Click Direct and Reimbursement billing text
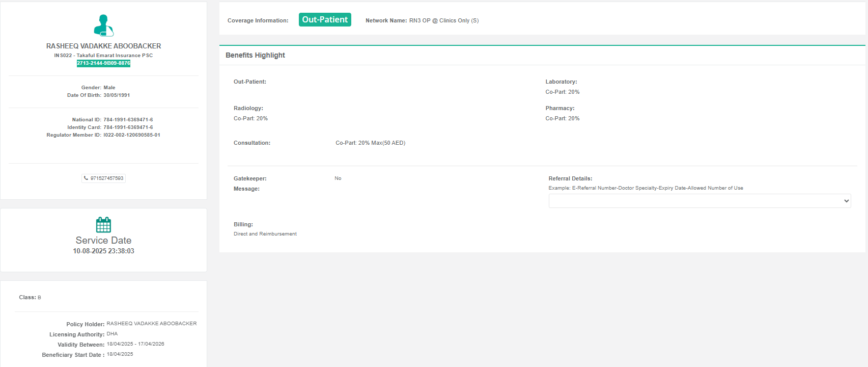The height and width of the screenshot is (367, 868). tap(265, 234)
